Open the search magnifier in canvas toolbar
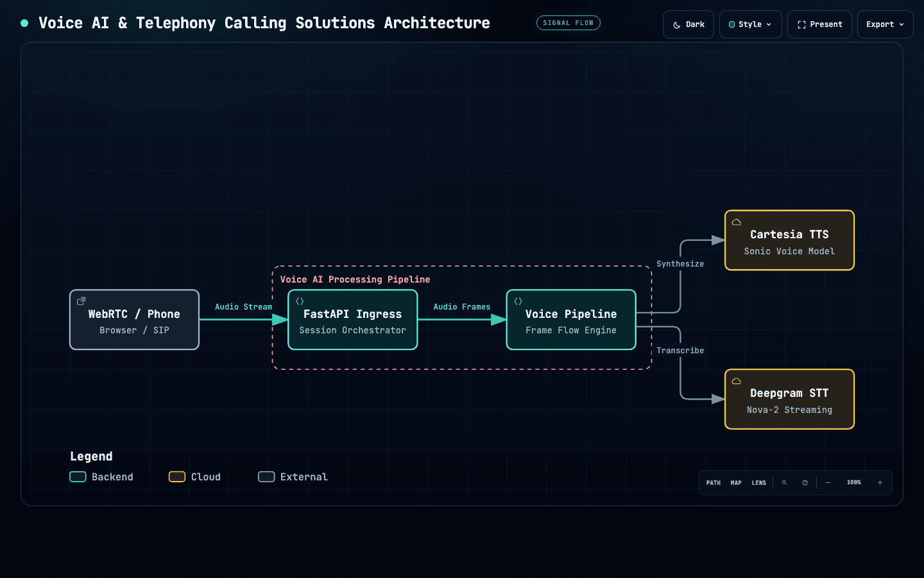Viewport: 924px width, 578px height. pos(784,483)
